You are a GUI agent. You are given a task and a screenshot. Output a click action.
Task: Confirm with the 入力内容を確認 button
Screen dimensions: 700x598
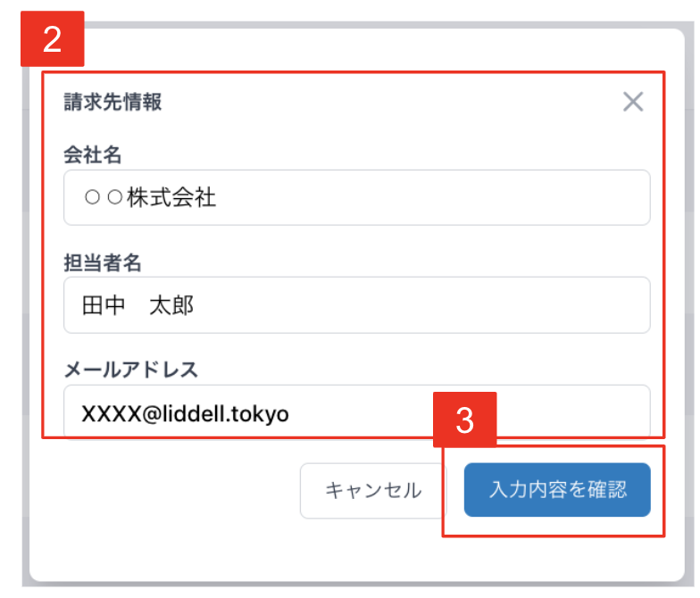557,489
